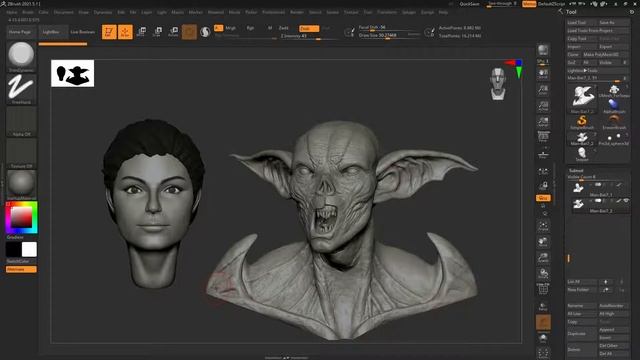Toggle eye visibility of Man-Bat7_2 subtool
Image resolution: width=640 pixels, height=360 pixels.
626,200
